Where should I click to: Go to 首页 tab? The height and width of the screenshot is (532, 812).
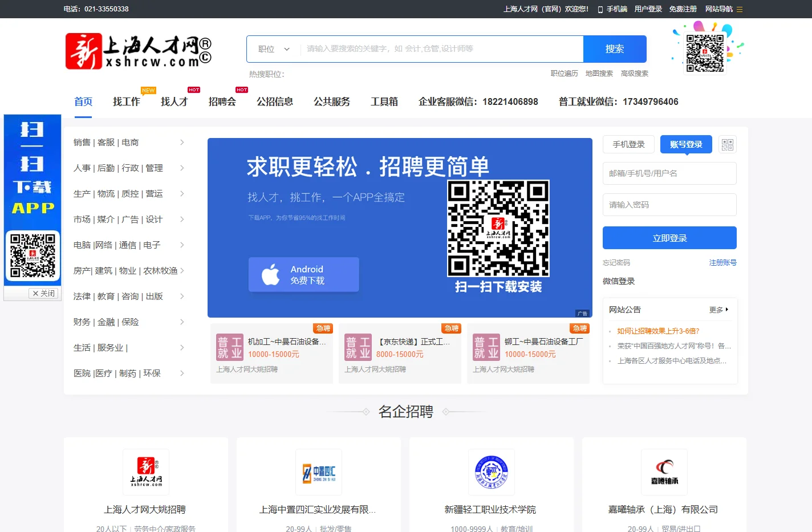tap(83, 101)
